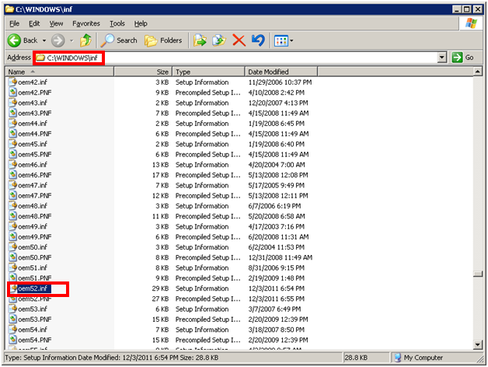Open the Forward history dropdown arrow
Image resolution: width=488 pixels, height=367 pixels.
click(71, 41)
